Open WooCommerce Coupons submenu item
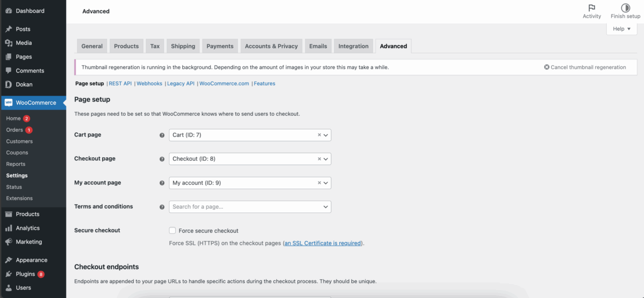Viewport: 644px width, 298px height. click(x=17, y=153)
